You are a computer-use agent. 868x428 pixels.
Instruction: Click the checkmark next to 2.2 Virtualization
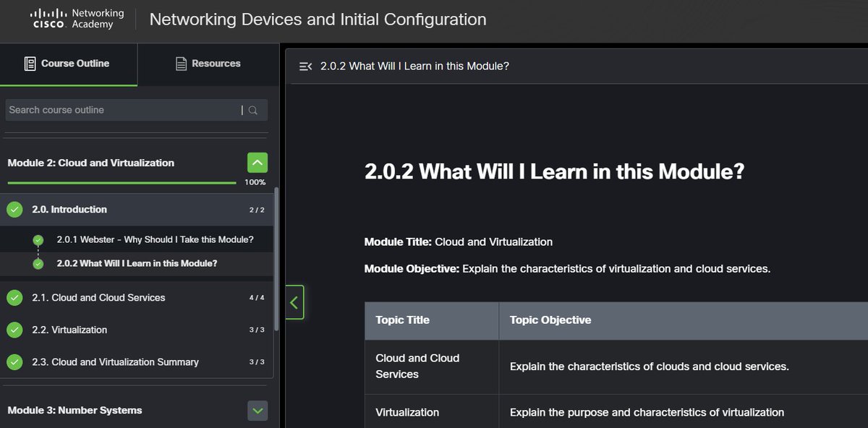point(14,330)
